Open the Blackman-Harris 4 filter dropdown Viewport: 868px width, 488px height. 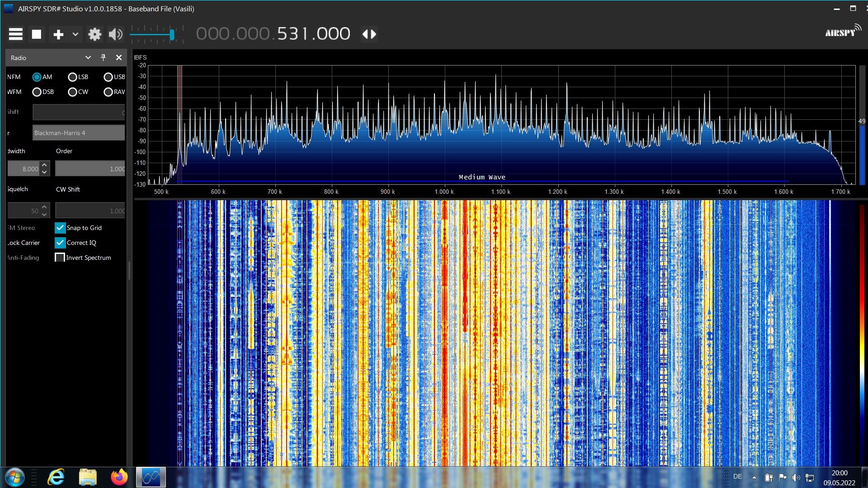pos(79,133)
